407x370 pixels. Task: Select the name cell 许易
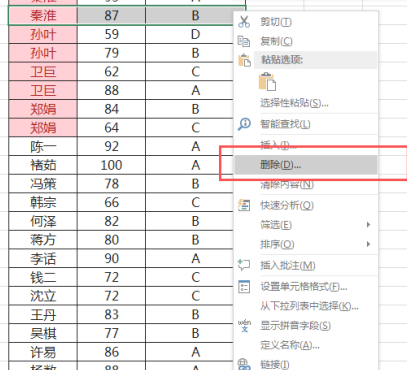tap(43, 351)
